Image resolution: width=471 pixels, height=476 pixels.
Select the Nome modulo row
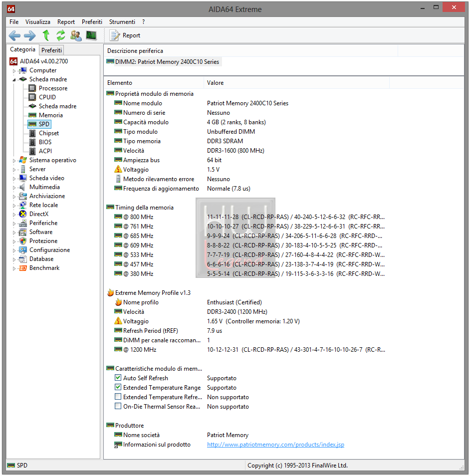[x=201, y=103]
